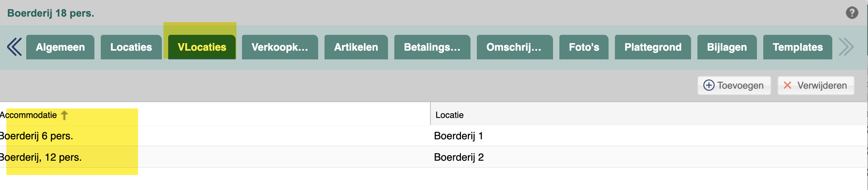Open the Algemeen tab
868x190 pixels.
pyautogui.click(x=60, y=47)
